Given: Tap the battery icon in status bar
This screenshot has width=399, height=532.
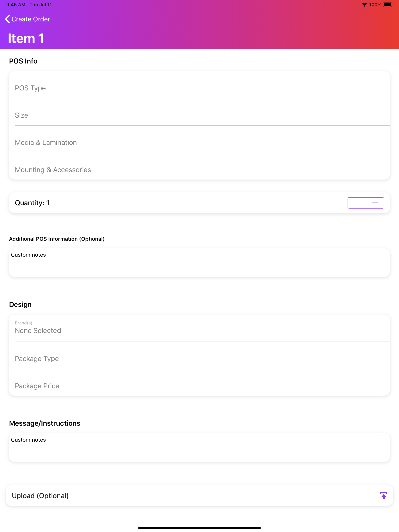Looking at the screenshot, I should (388, 4).
